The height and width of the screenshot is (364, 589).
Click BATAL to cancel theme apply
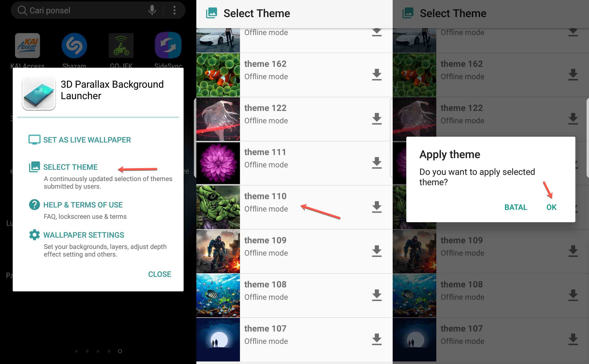(x=515, y=207)
